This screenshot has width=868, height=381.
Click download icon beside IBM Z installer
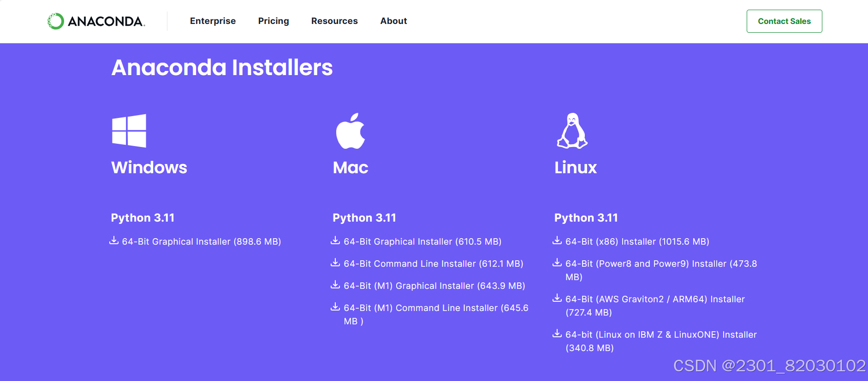(557, 334)
